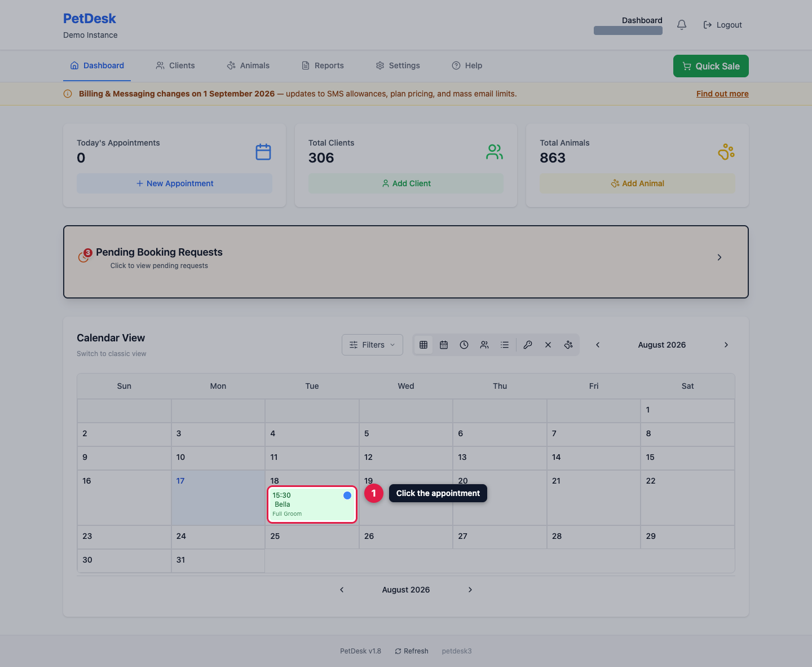
Task: Choose the people view icon in calendar toolbar
Action: (x=484, y=345)
